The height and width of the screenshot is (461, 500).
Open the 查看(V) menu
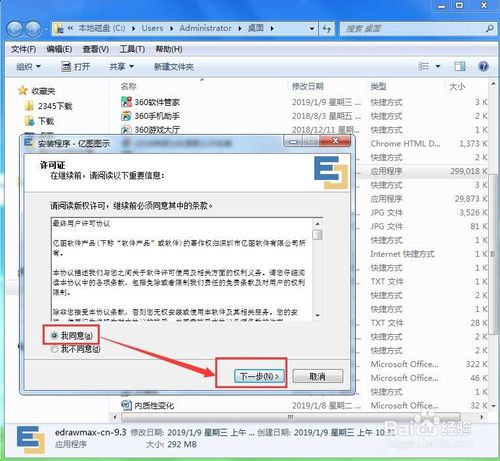pos(96,49)
